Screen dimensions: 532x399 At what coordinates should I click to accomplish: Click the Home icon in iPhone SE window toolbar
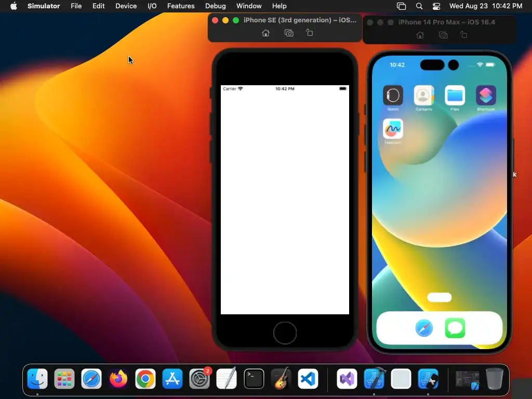click(x=265, y=33)
